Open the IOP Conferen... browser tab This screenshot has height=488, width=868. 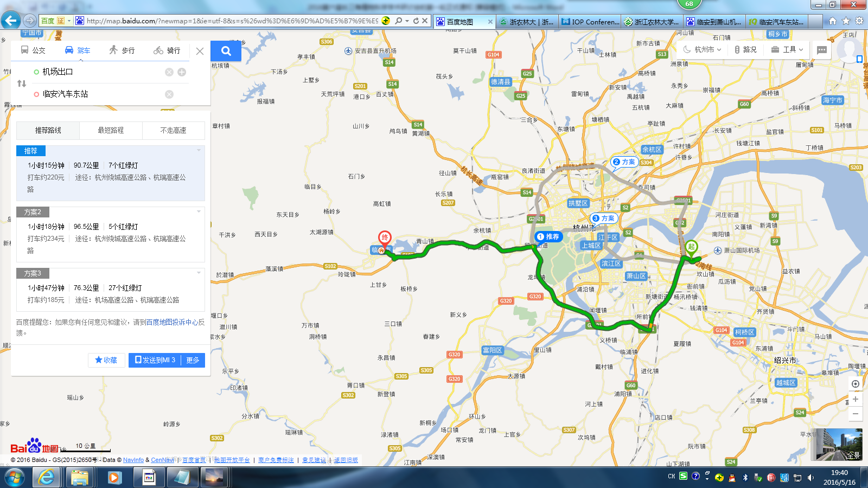(x=590, y=22)
